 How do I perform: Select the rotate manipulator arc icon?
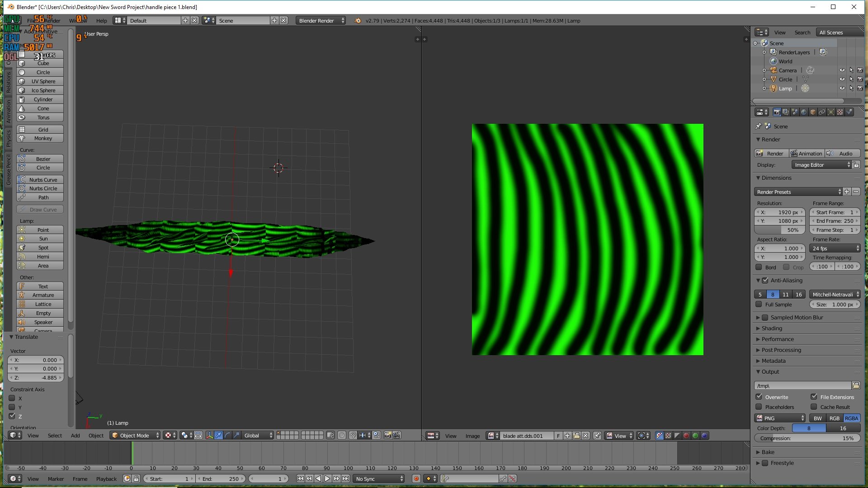(227, 435)
